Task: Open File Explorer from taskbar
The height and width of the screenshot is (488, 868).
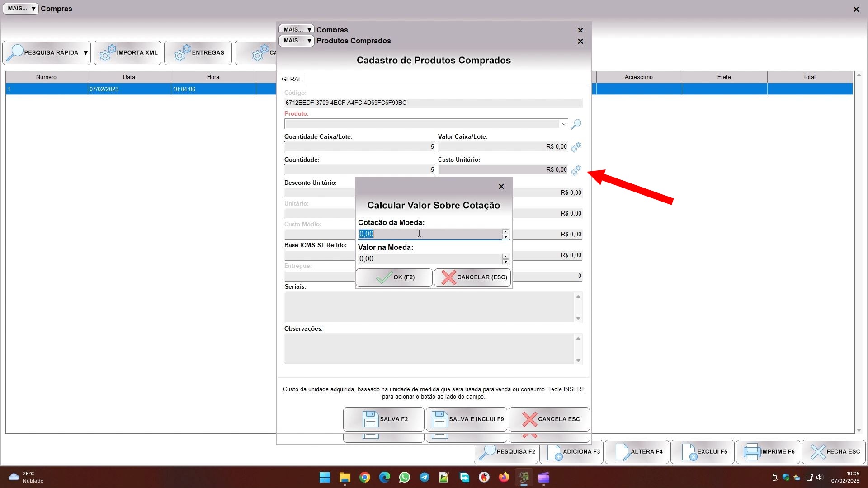Action: [x=345, y=478]
